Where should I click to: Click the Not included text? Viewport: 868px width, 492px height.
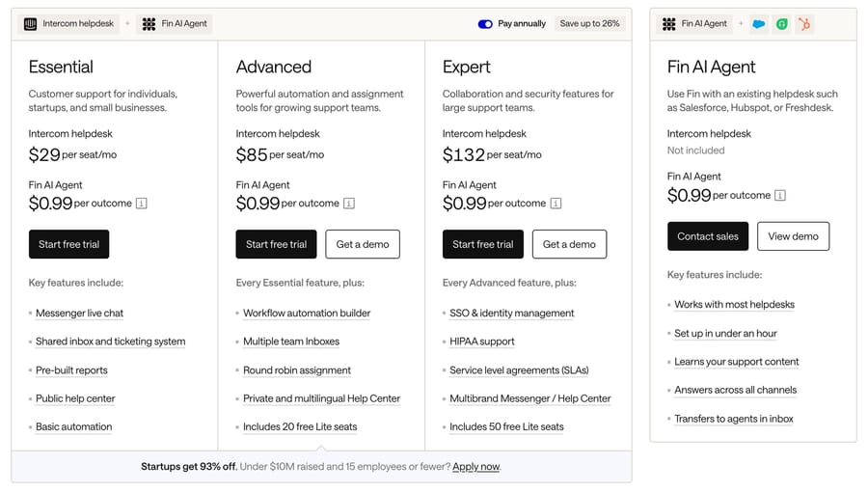pos(695,150)
